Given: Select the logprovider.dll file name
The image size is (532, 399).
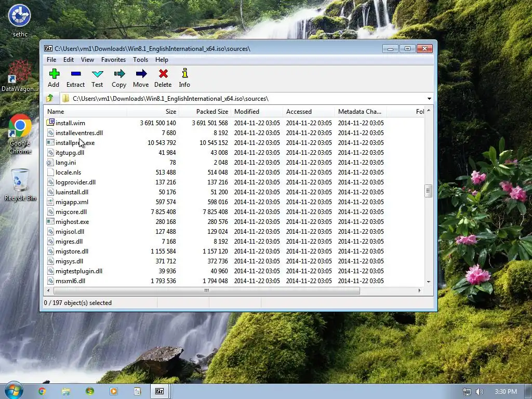Looking at the screenshot, I should pos(76,182).
